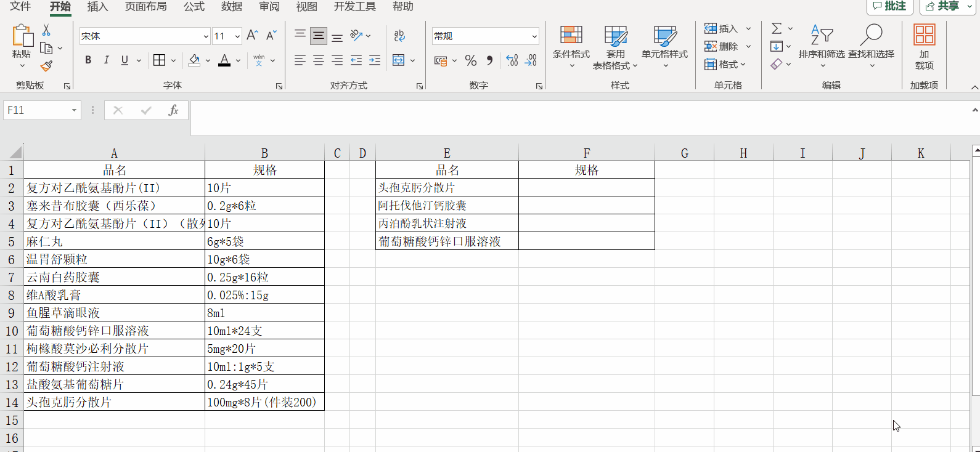
Task: Open the font size 11 dropdown
Action: coord(237,36)
